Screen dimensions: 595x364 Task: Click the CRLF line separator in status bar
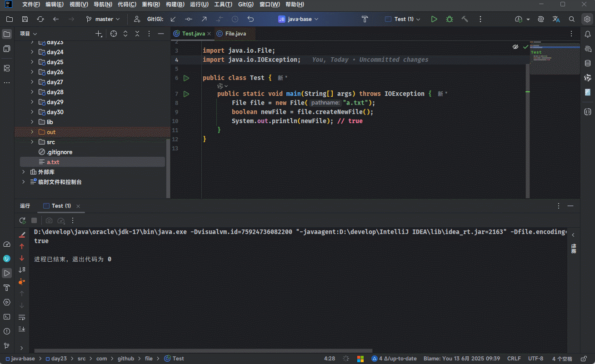(x=514, y=359)
